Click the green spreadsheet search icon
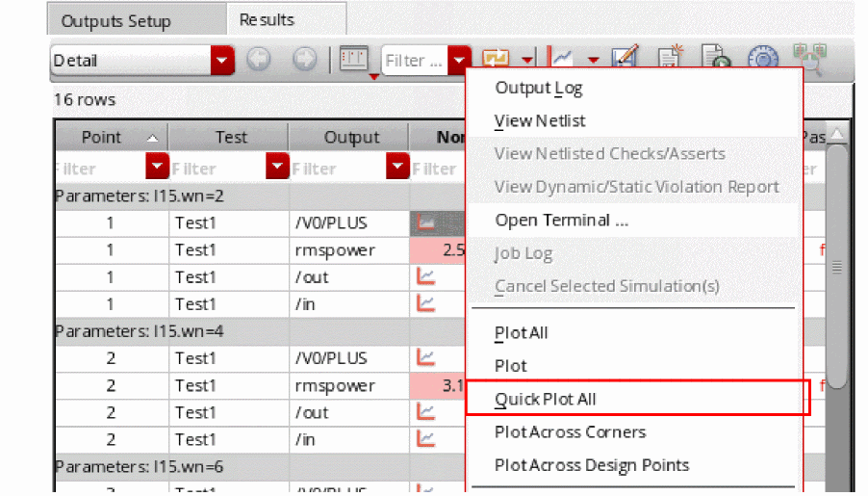This screenshot has height=496, width=868. pyautogui.click(x=810, y=58)
